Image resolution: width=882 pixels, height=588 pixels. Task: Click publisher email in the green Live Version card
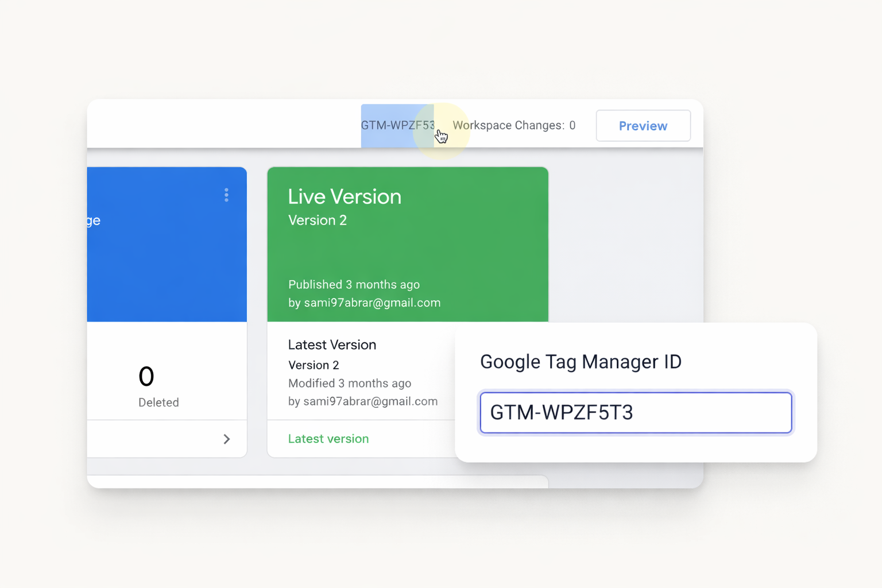click(372, 303)
